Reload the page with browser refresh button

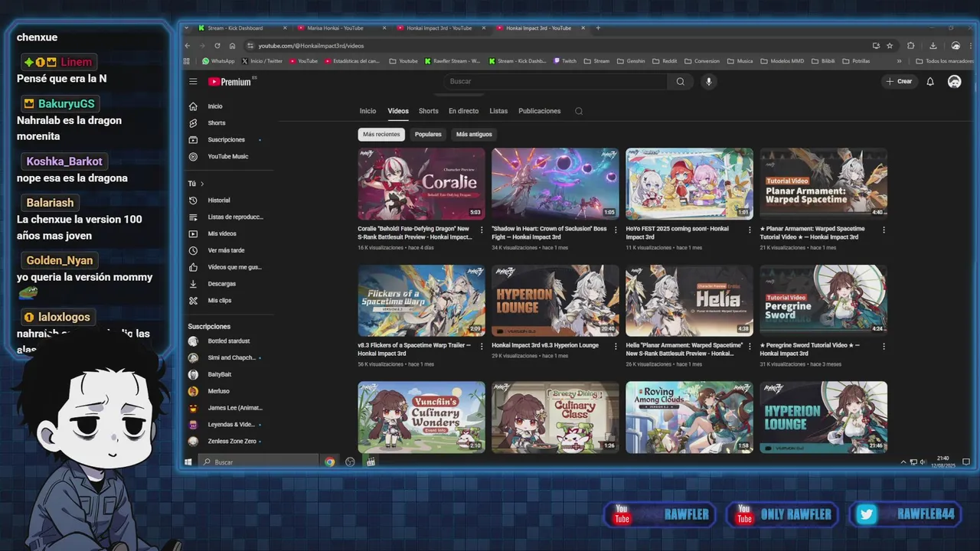tap(217, 46)
